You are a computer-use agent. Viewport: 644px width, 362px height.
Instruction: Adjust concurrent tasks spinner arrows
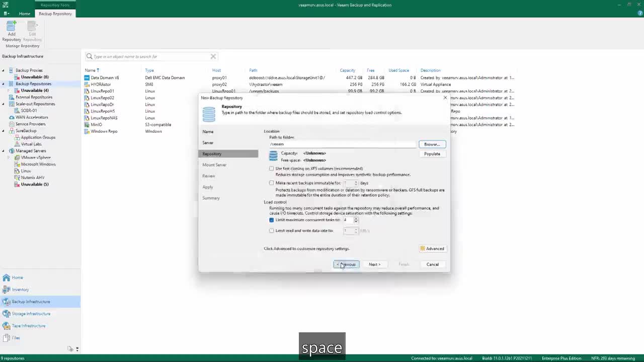point(356,220)
